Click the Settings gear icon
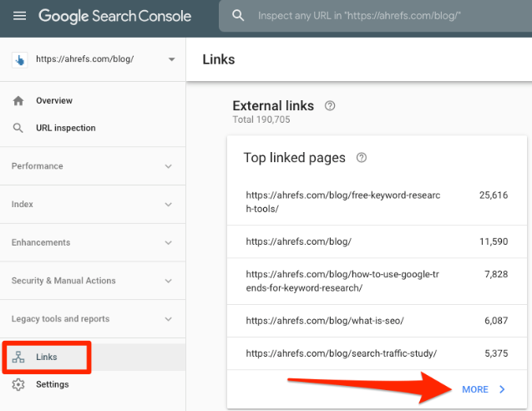The width and height of the screenshot is (532, 411). point(18,384)
